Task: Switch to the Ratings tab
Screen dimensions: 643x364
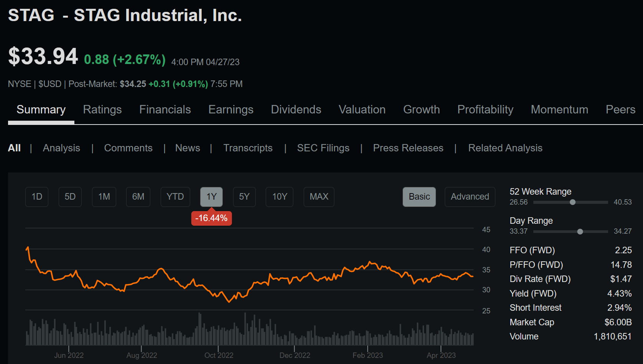Action: (x=102, y=110)
